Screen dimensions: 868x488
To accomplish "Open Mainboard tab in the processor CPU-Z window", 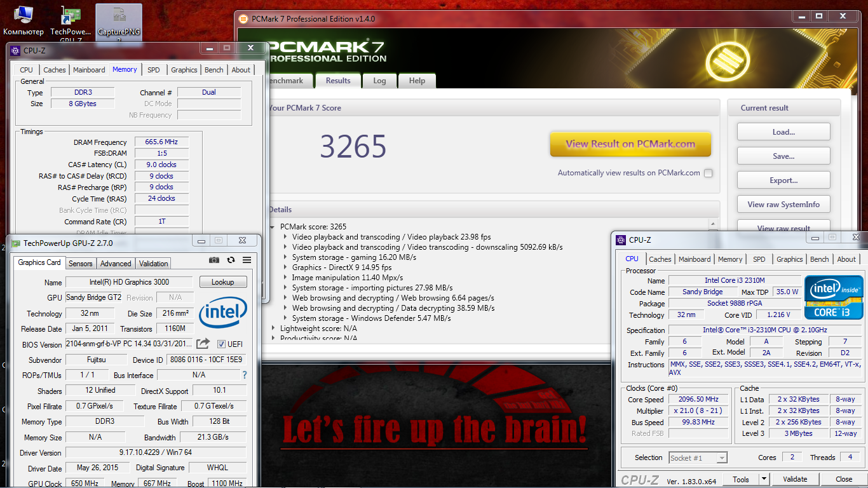I will tap(695, 259).
